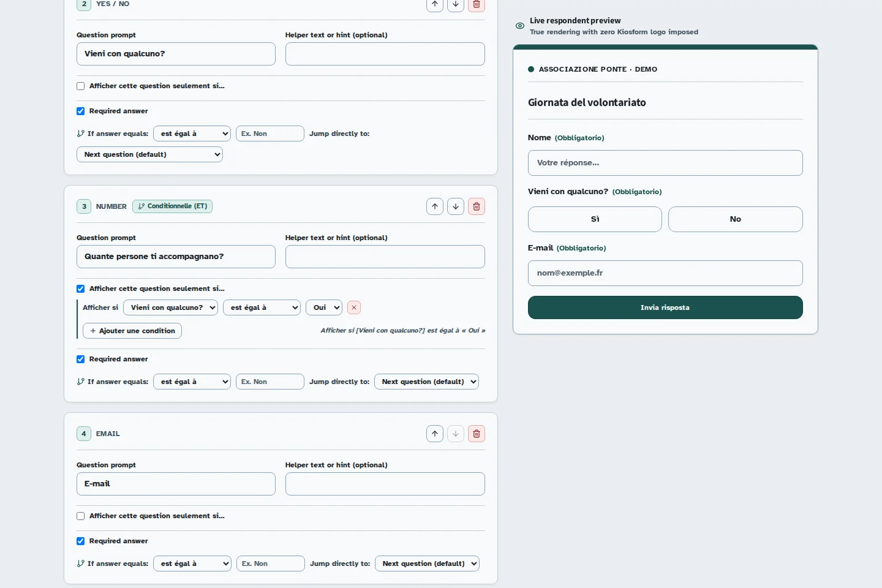882x588 pixels.
Task: Click helper text field for YES / NO question
Action: [385, 54]
